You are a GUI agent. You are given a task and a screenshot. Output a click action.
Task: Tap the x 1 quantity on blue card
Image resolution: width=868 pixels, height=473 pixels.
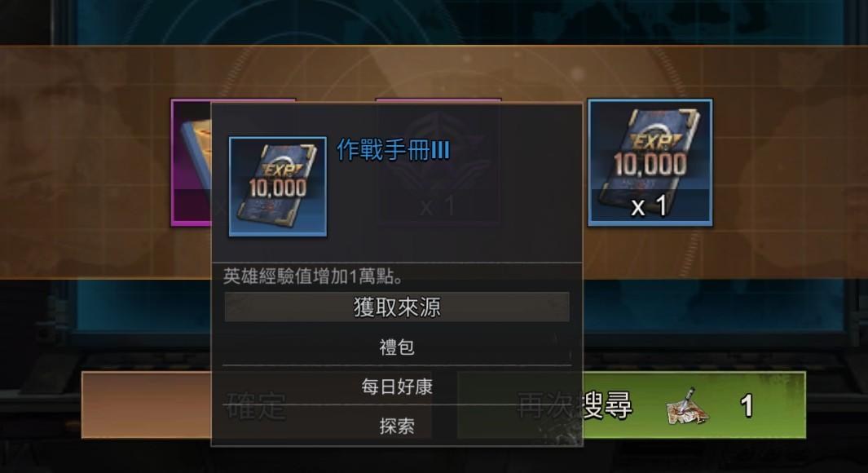tap(649, 206)
